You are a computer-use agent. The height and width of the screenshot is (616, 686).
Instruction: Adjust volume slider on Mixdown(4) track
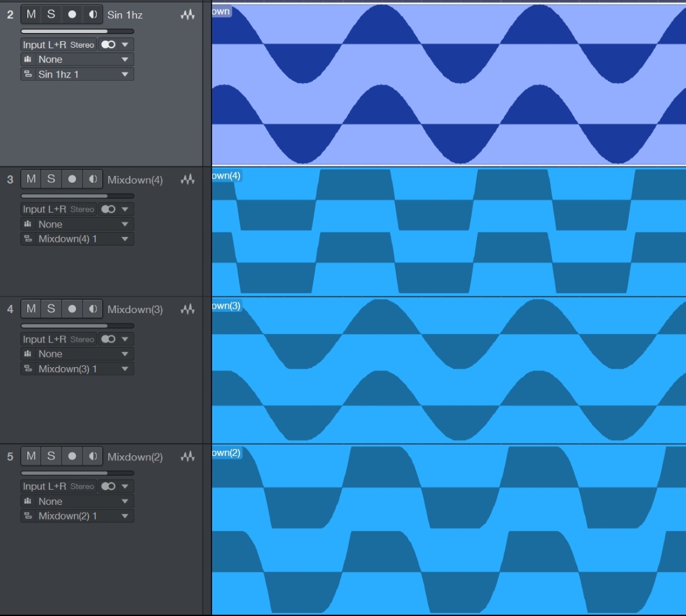point(77,196)
